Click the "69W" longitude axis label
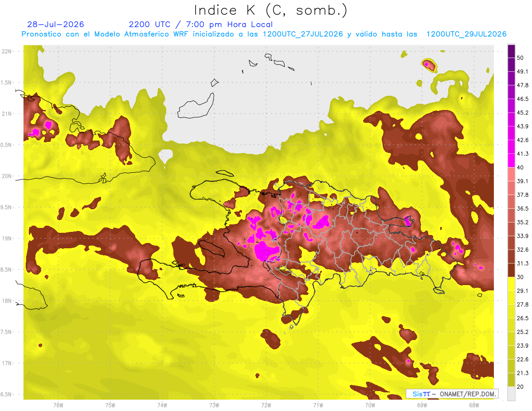532x411 pixels. [422, 405]
